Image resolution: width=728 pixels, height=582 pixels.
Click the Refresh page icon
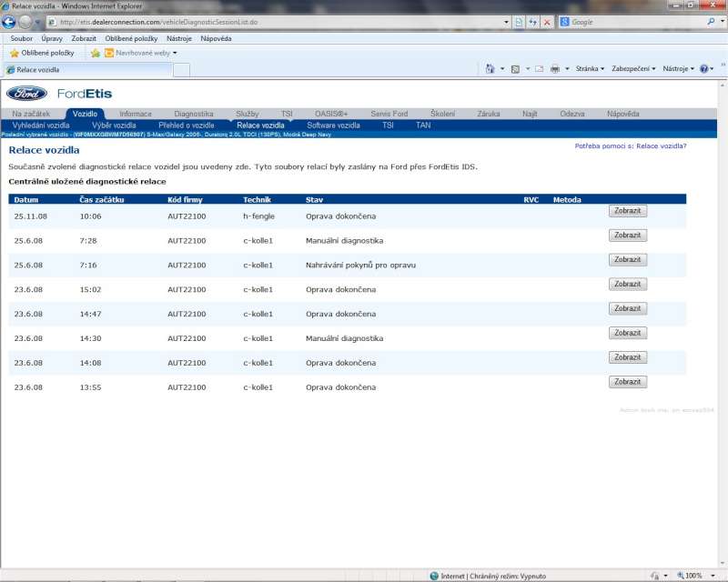532,22
